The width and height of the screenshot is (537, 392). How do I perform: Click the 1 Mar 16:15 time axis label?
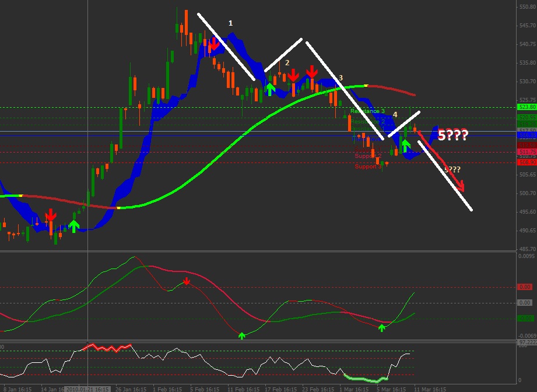tap(354, 389)
